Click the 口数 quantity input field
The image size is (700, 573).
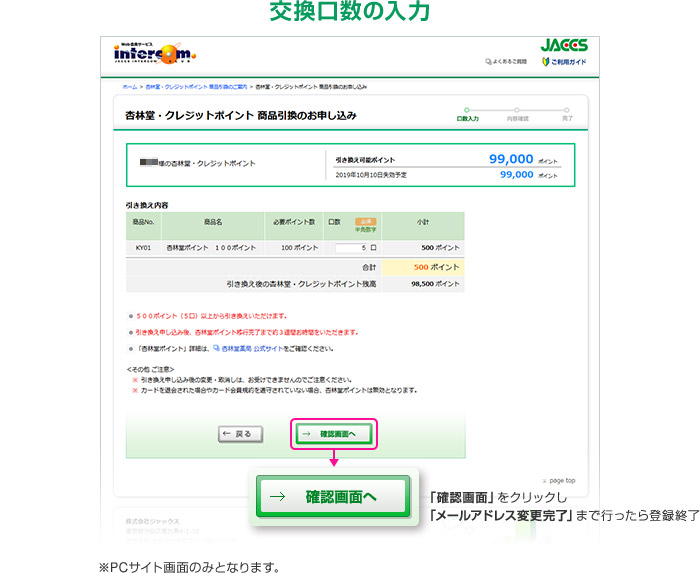coord(351,248)
